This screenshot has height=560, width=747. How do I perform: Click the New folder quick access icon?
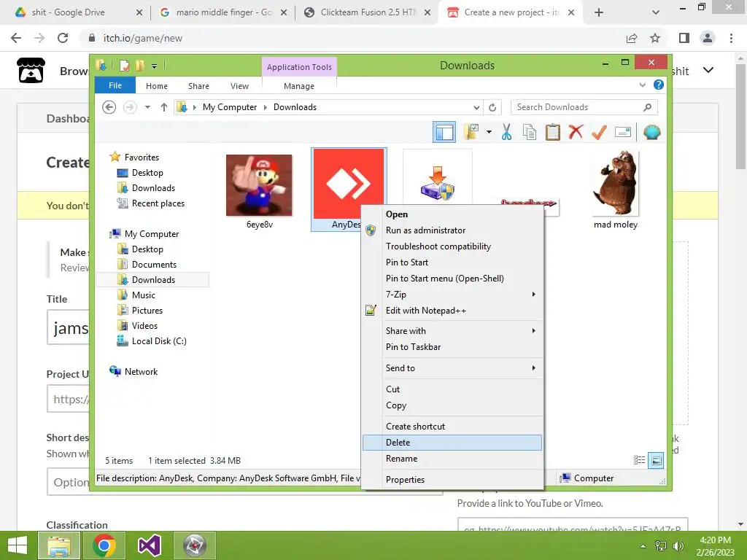coord(140,65)
